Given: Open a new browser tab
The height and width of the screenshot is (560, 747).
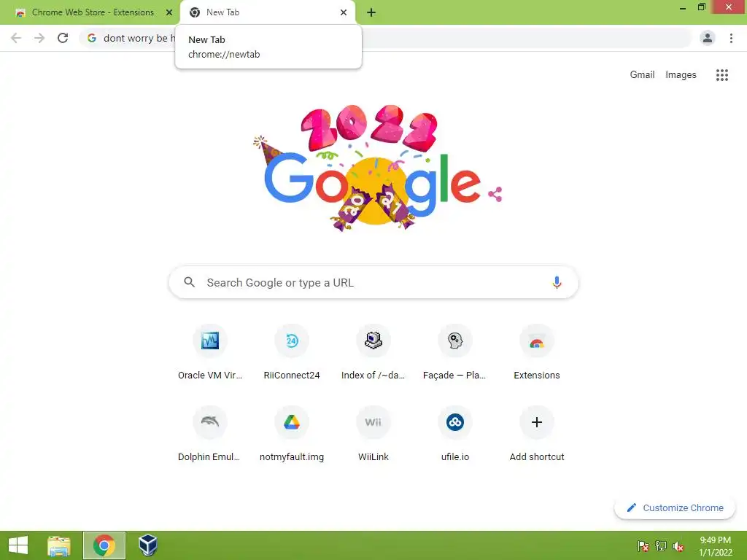Looking at the screenshot, I should (371, 12).
